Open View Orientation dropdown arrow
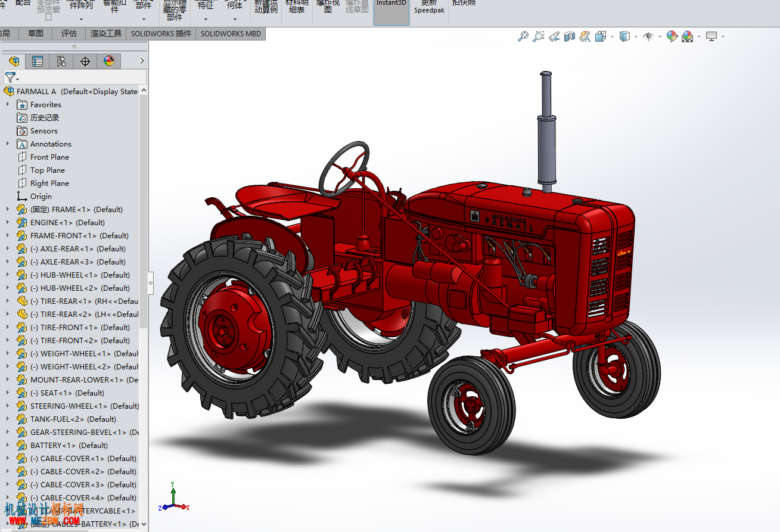780x532 pixels. click(x=612, y=37)
